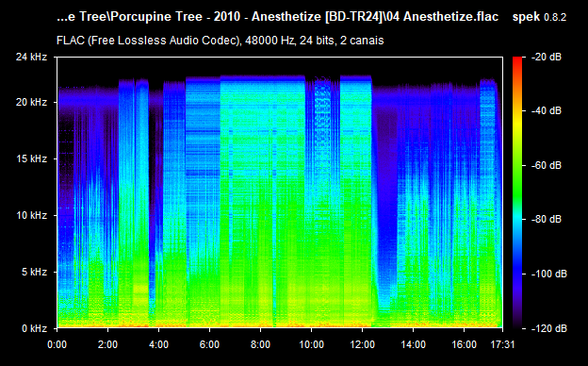Click the 0:00 time axis label
Viewport: 588px width, 366px height.
pos(57,344)
